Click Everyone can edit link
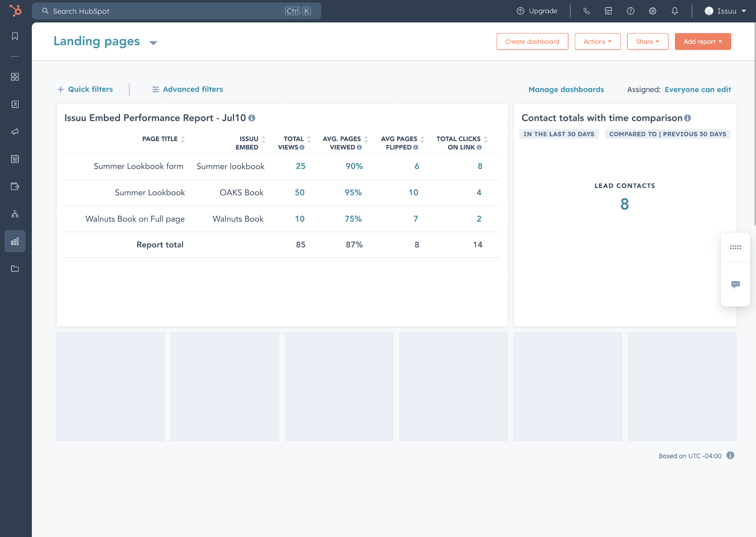 click(698, 89)
